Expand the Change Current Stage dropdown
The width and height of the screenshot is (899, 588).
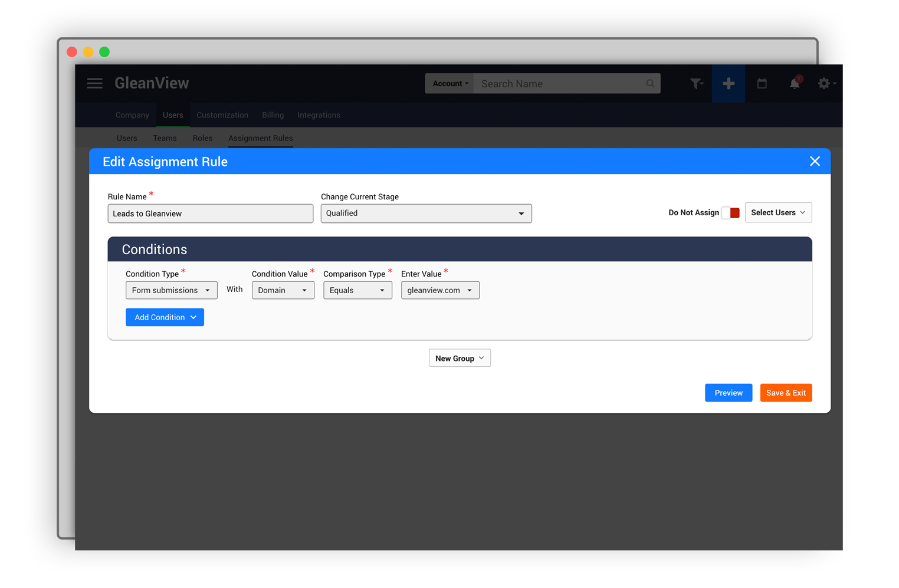click(x=426, y=213)
